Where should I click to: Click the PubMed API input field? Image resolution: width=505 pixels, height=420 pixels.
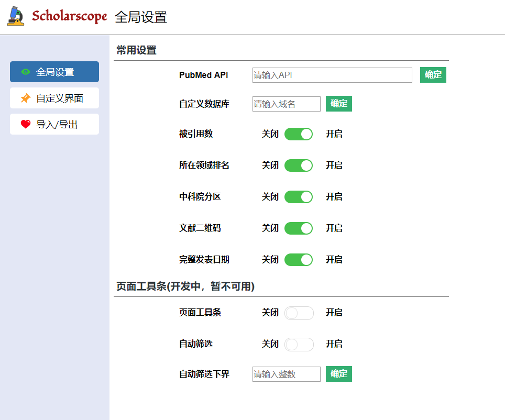click(x=331, y=75)
